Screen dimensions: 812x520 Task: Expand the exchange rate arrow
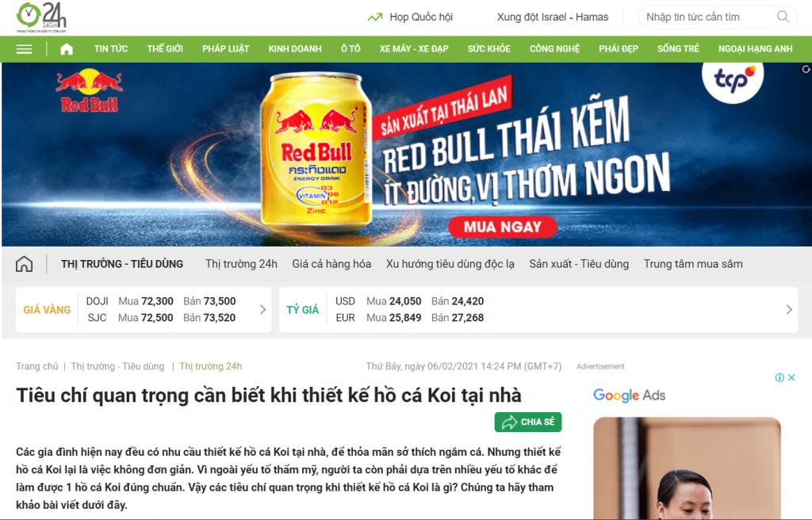pos(789,310)
